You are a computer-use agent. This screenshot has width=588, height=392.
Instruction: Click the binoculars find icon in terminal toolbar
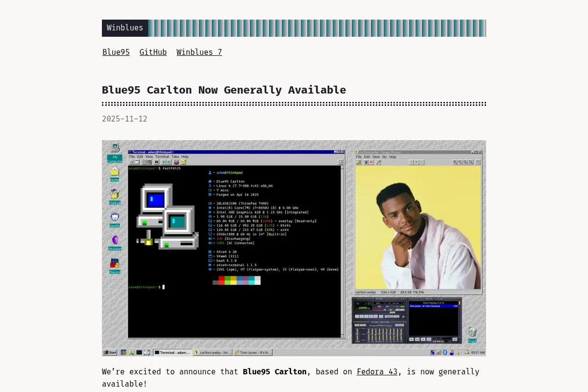tap(157, 162)
